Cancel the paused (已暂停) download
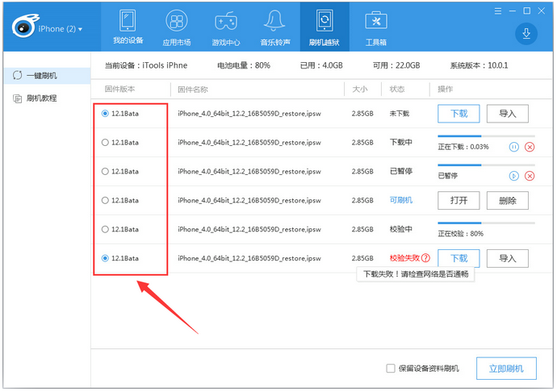Image resolution: width=557 pixels, height=392 pixels. [530, 176]
